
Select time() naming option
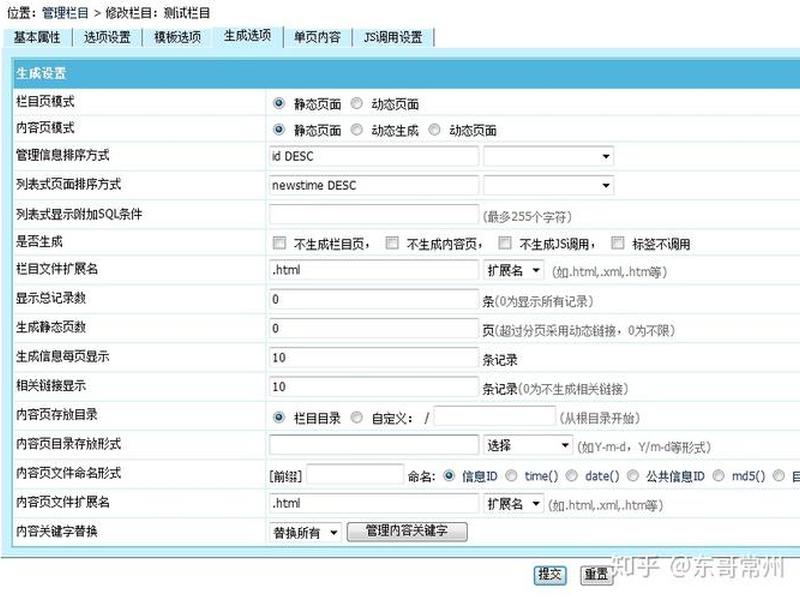pos(511,476)
